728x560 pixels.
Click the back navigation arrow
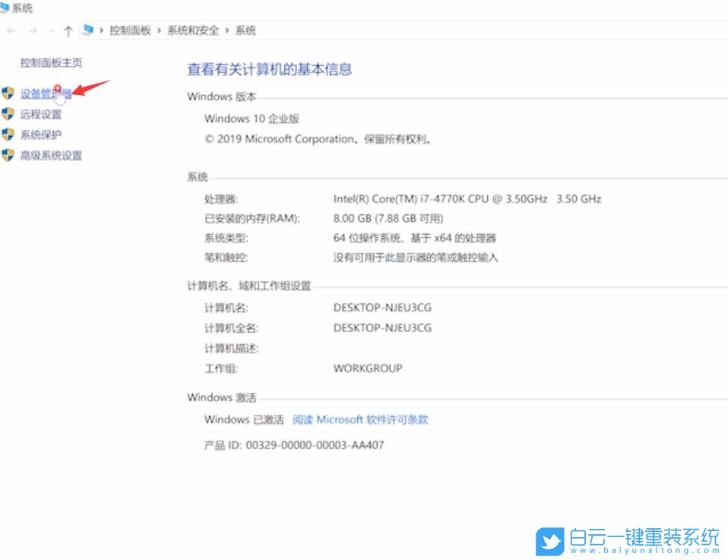(11, 30)
